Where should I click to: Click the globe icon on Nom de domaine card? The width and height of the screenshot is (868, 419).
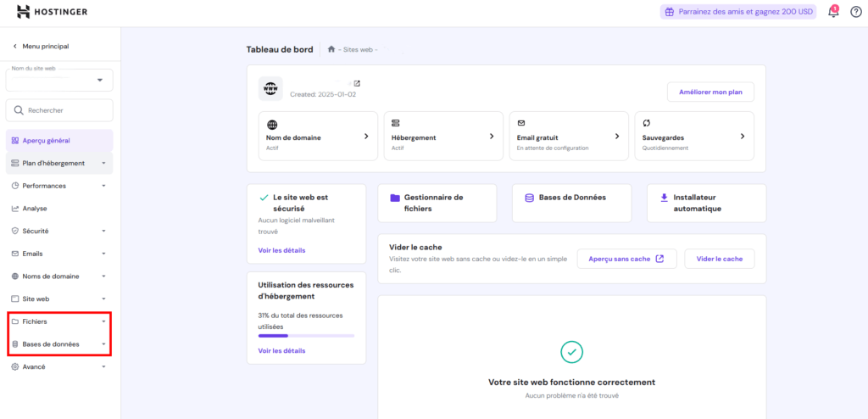click(x=272, y=125)
